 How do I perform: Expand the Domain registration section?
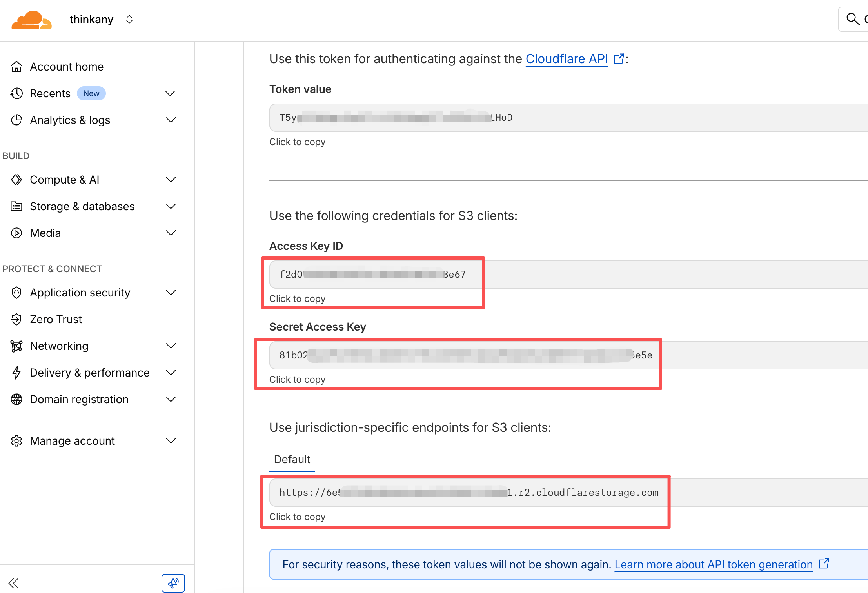tap(171, 399)
